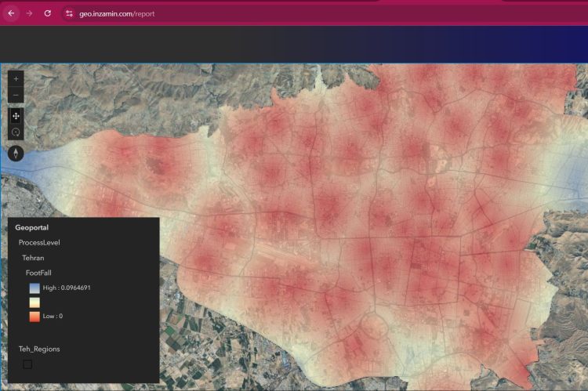Open site information icon in address bar
The image size is (588, 391).
pyautogui.click(x=69, y=13)
